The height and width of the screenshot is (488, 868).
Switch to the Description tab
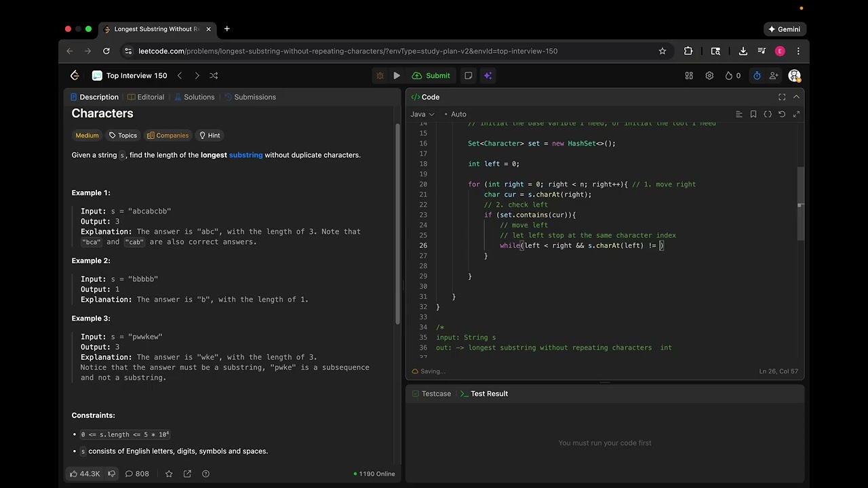94,97
